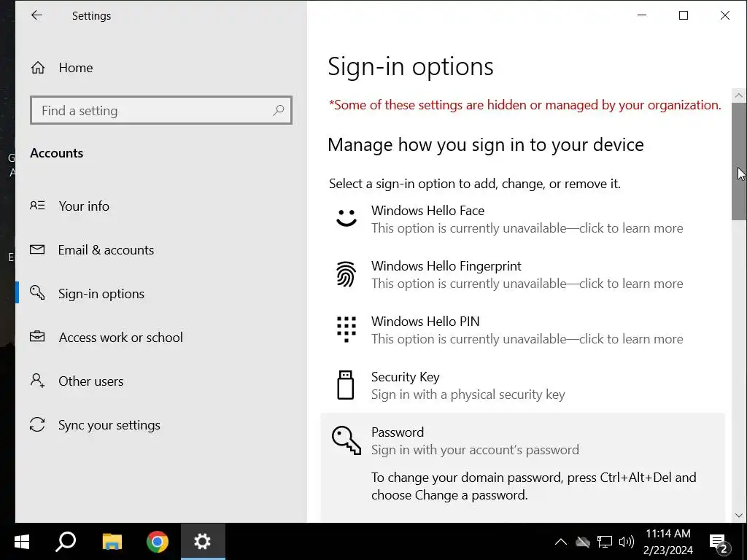The height and width of the screenshot is (560, 747).
Task: Click the 'To change your domain password' text
Action: (x=533, y=486)
